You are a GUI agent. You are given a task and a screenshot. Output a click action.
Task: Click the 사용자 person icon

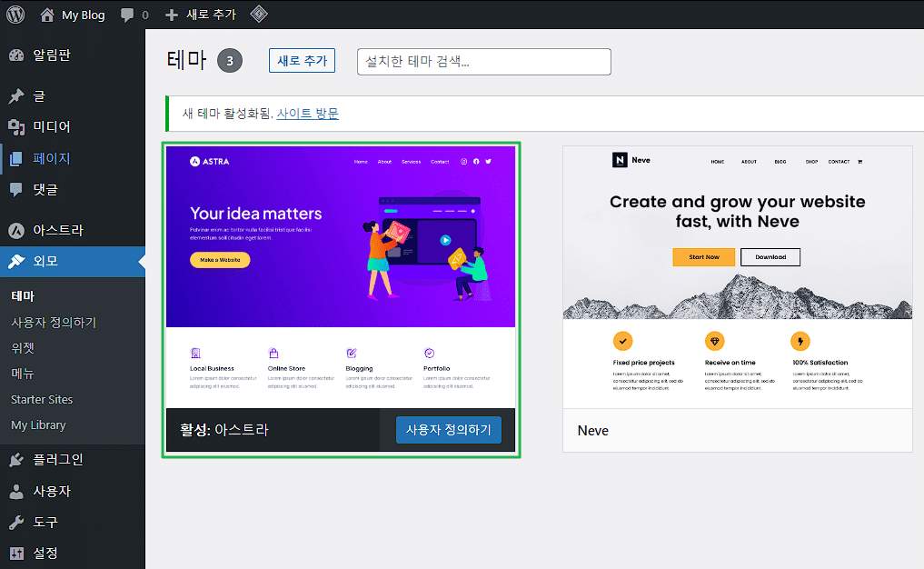[x=16, y=491]
